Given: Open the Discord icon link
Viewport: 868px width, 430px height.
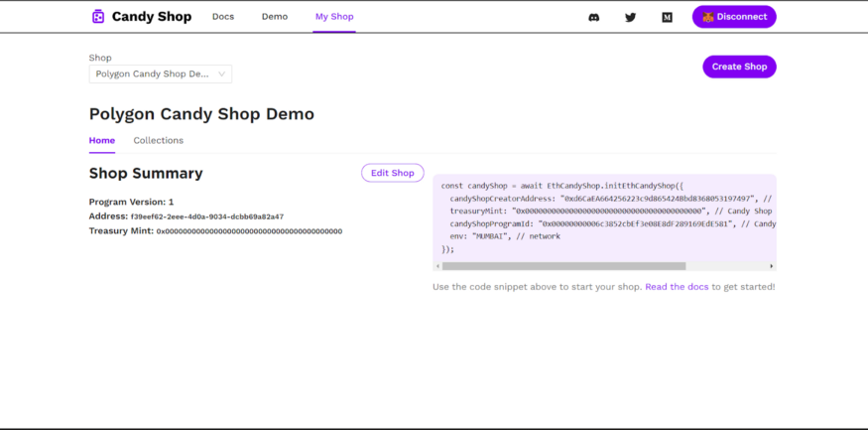Looking at the screenshot, I should [x=593, y=17].
